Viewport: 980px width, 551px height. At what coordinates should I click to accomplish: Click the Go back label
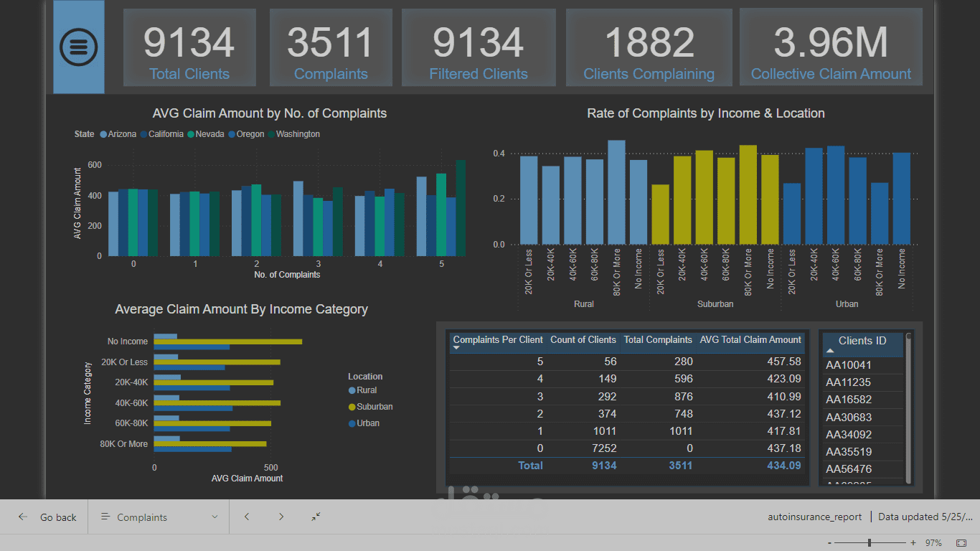pos(58,517)
